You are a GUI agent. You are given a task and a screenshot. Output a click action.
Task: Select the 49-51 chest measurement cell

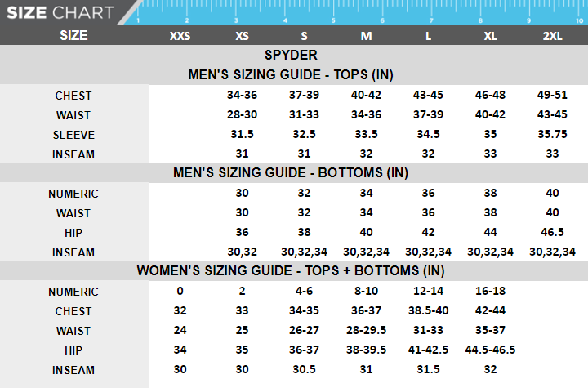(x=553, y=96)
